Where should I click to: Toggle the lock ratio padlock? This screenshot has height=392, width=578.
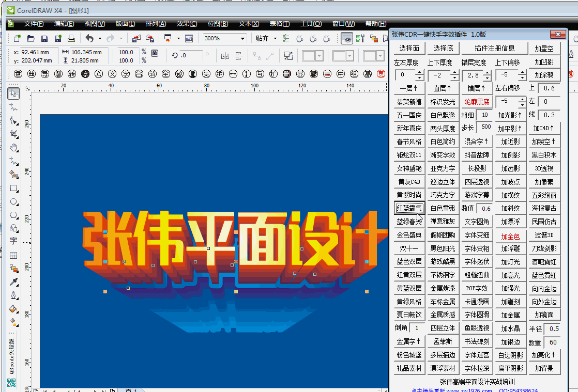point(155,53)
